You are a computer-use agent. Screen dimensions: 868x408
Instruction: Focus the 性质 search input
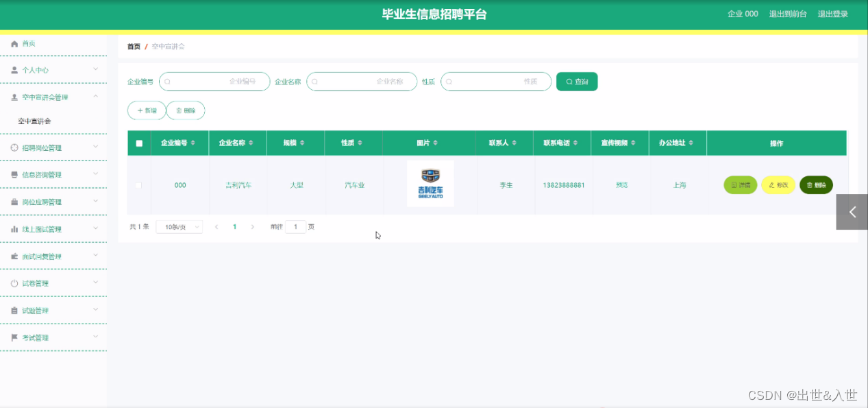(x=496, y=82)
